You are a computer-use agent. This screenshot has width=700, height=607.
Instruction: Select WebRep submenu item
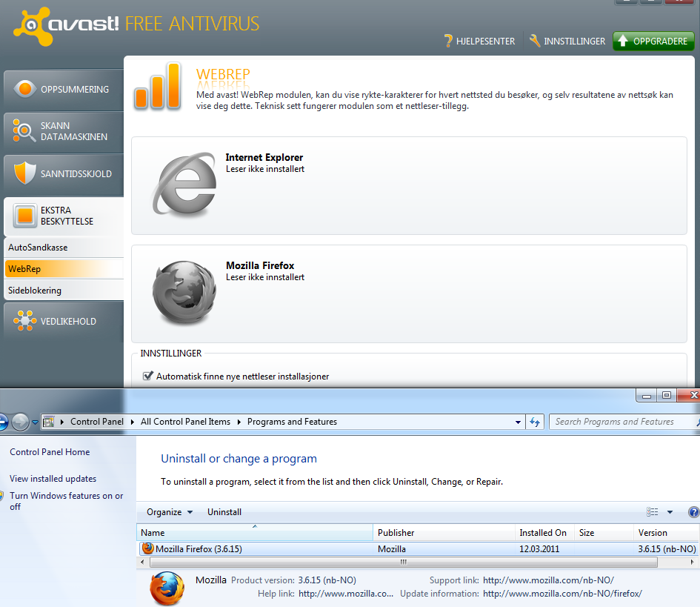pos(64,269)
